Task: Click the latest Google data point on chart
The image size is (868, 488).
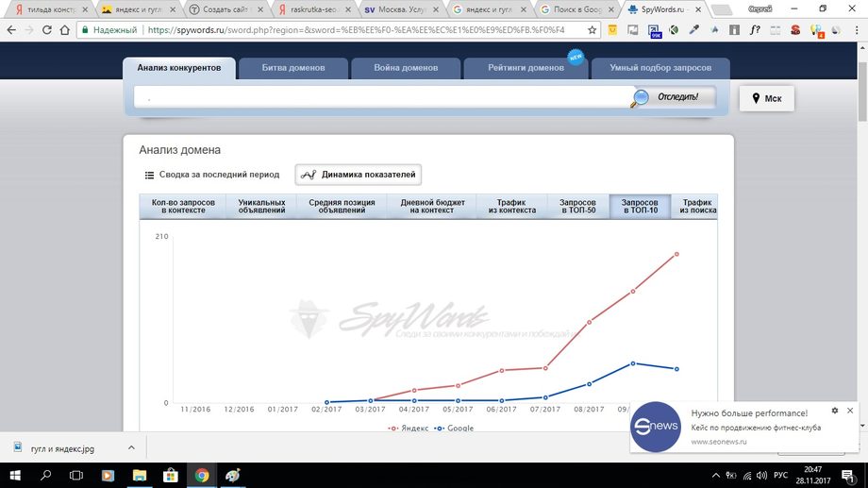Action: (676, 369)
